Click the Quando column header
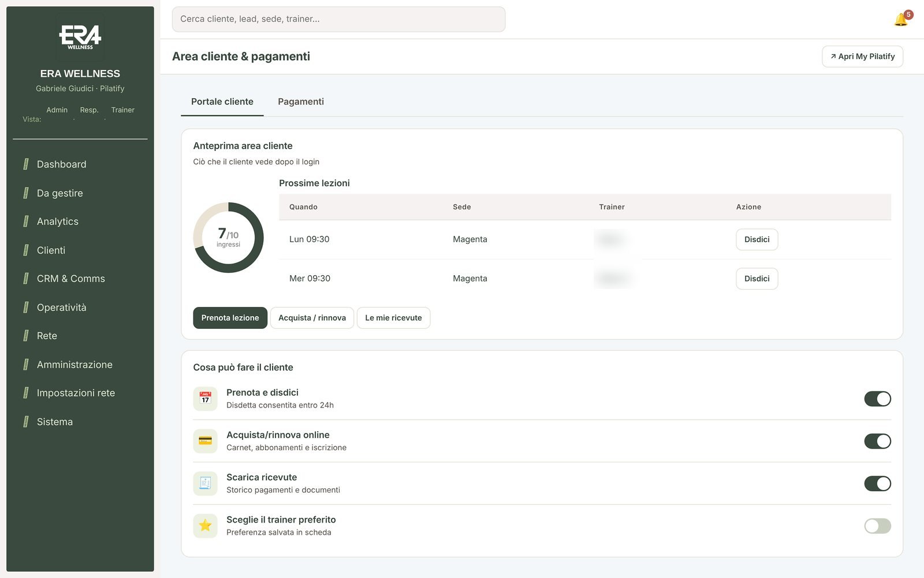Screen dimensions: 924x578 click(x=303, y=207)
